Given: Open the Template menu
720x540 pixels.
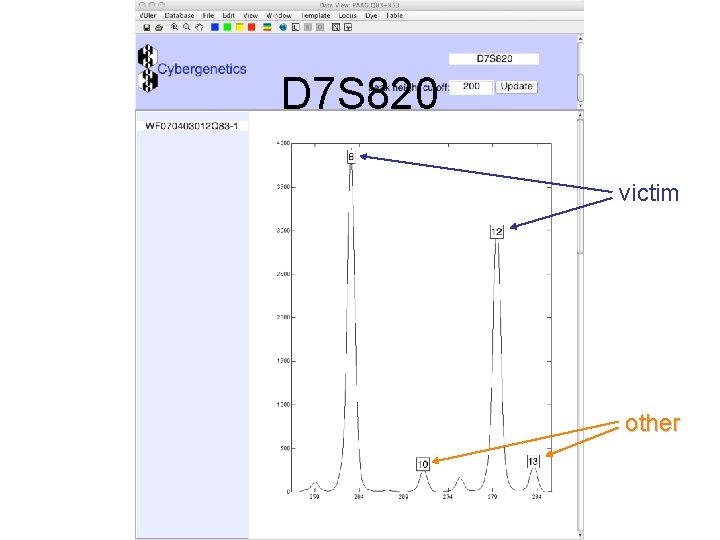Looking at the screenshot, I should pyautogui.click(x=315, y=16).
